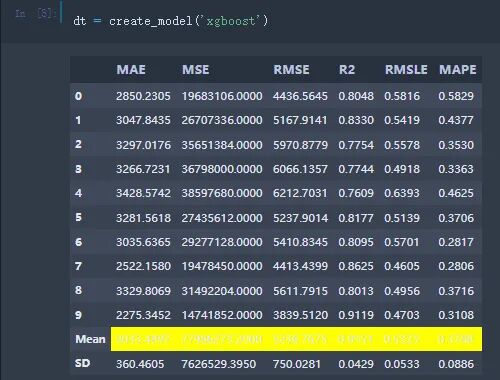Click the R2 column header
Image resolution: width=500 pixels, height=380 pixels.
[x=347, y=70]
